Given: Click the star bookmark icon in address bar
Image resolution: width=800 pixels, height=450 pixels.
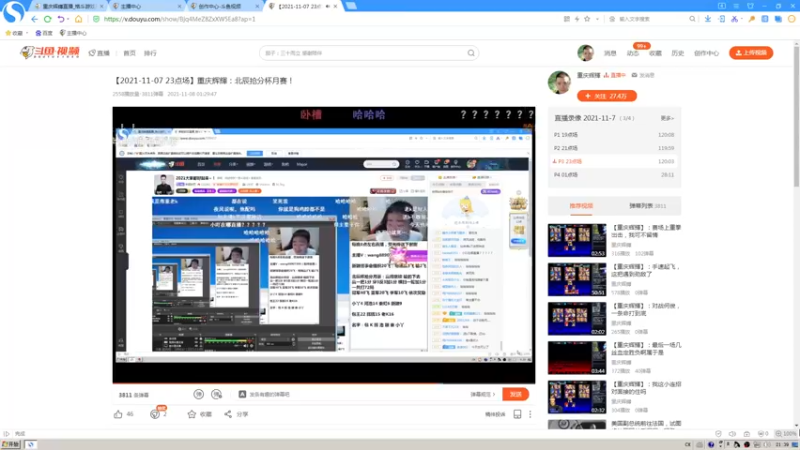Looking at the screenshot, I should 587,19.
